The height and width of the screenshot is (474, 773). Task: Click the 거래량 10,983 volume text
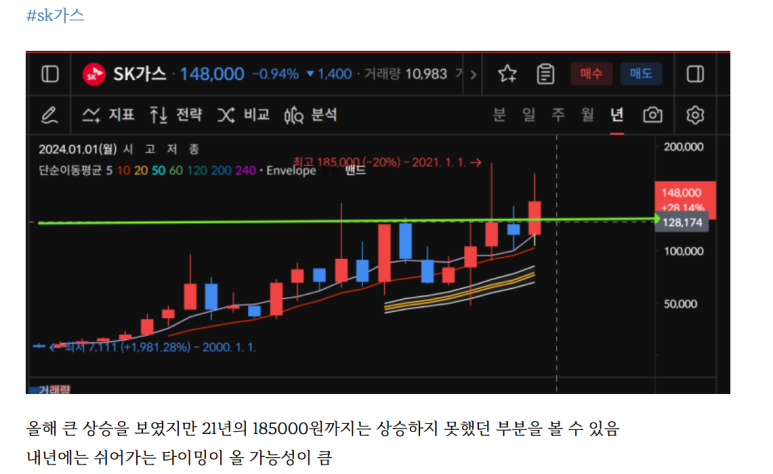(x=405, y=74)
